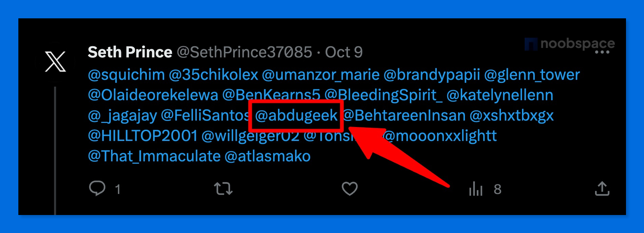Open the three-dot more options menu
Screen dimensions: 644x233
point(602,52)
